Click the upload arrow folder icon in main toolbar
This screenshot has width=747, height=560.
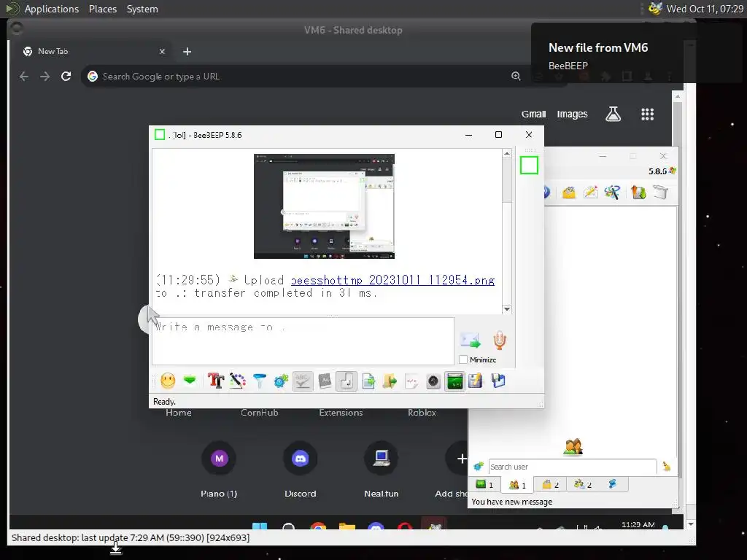pyautogui.click(x=638, y=192)
